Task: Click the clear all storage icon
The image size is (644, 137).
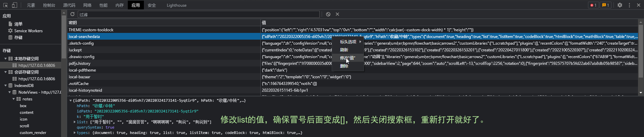Action: click(x=328, y=14)
